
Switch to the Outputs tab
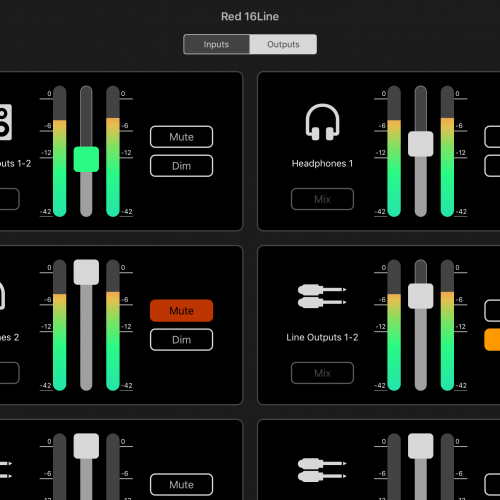pyautogui.click(x=283, y=44)
